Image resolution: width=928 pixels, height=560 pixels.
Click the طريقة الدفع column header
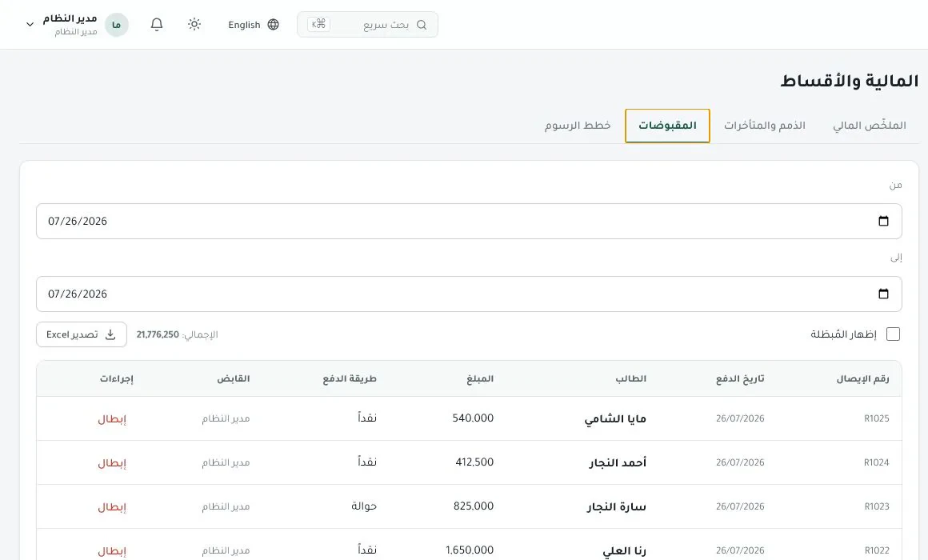[350, 379]
